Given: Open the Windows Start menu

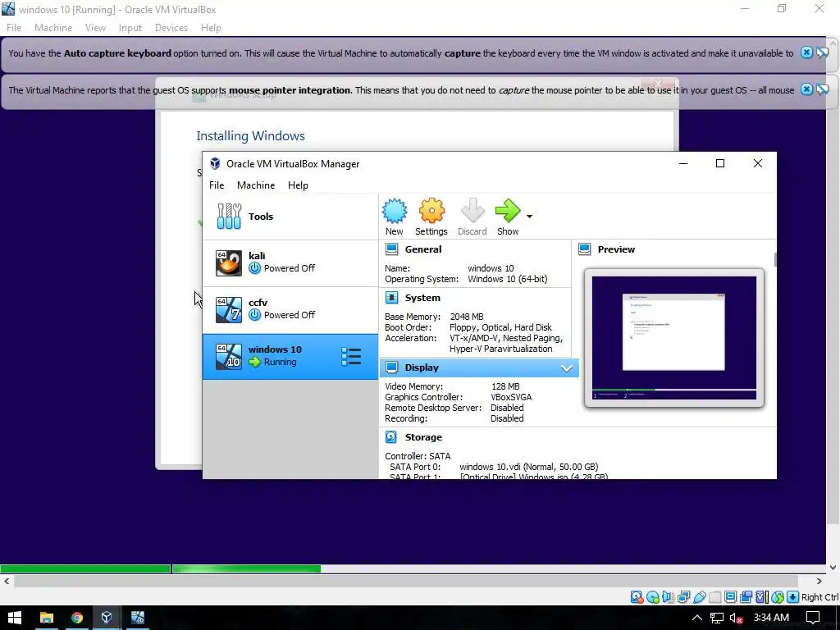Looking at the screenshot, I should click(15, 618).
